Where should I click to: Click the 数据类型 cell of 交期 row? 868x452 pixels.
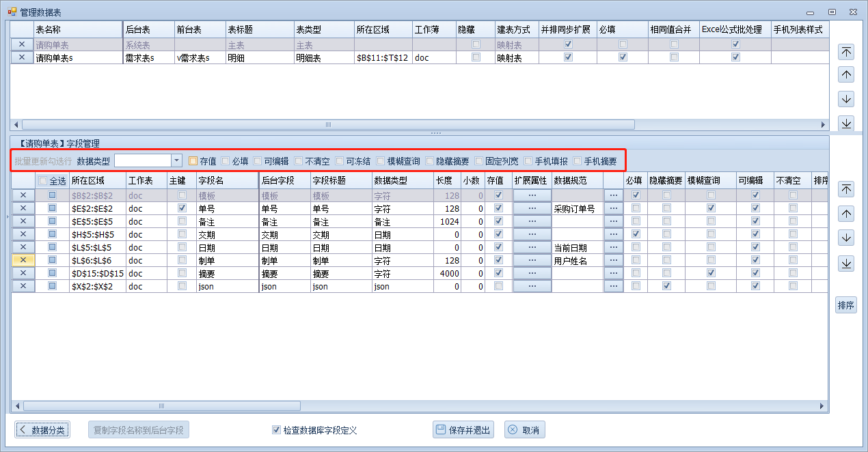[x=402, y=235]
